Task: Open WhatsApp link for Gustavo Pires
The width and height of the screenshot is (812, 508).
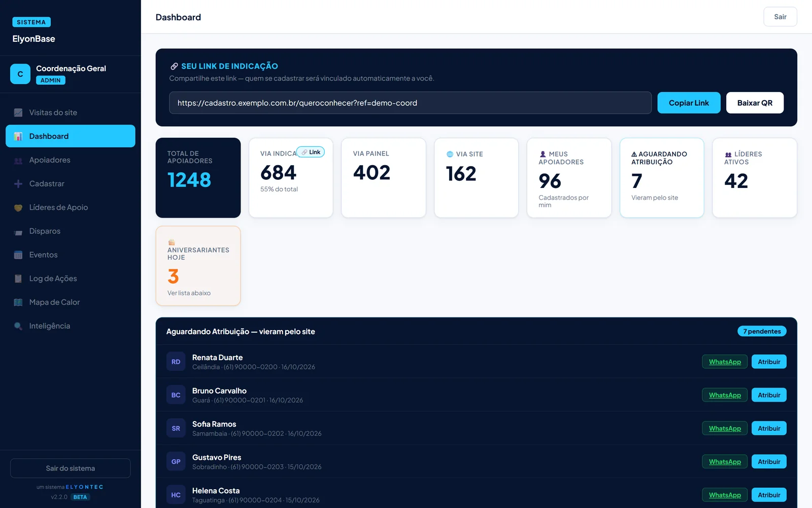Action: tap(725, 462)
